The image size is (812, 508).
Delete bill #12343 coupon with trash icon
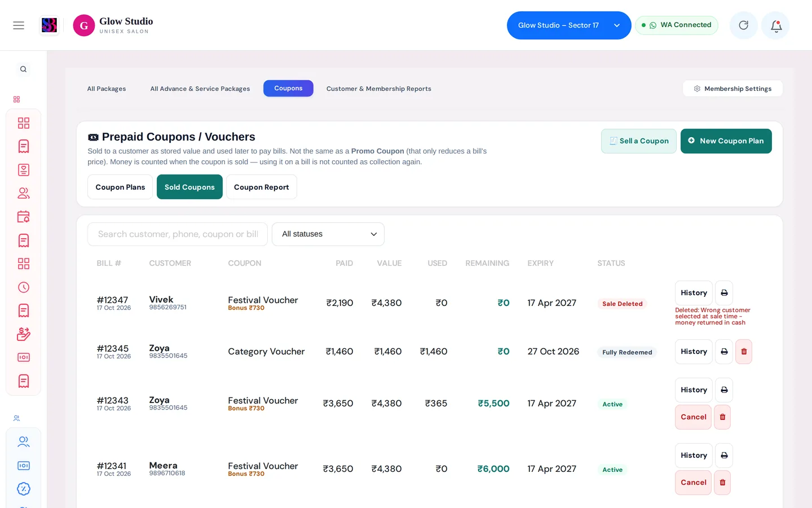point(722,417)
